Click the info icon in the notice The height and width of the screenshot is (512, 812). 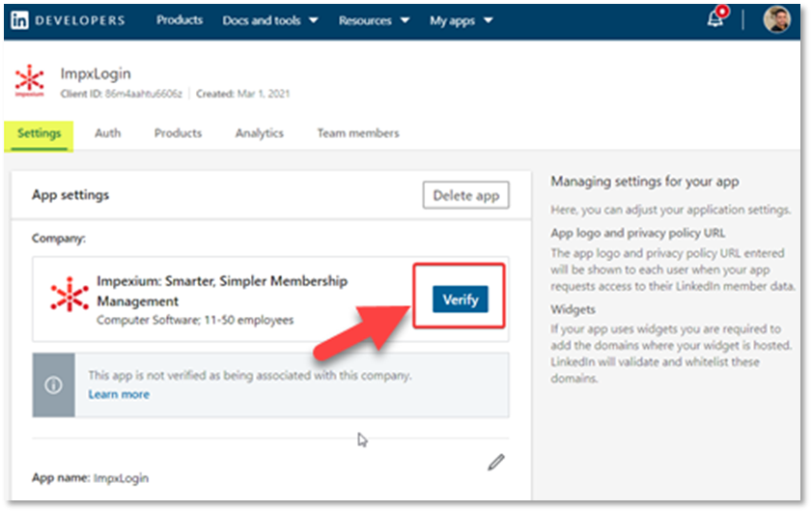point(53,385)
